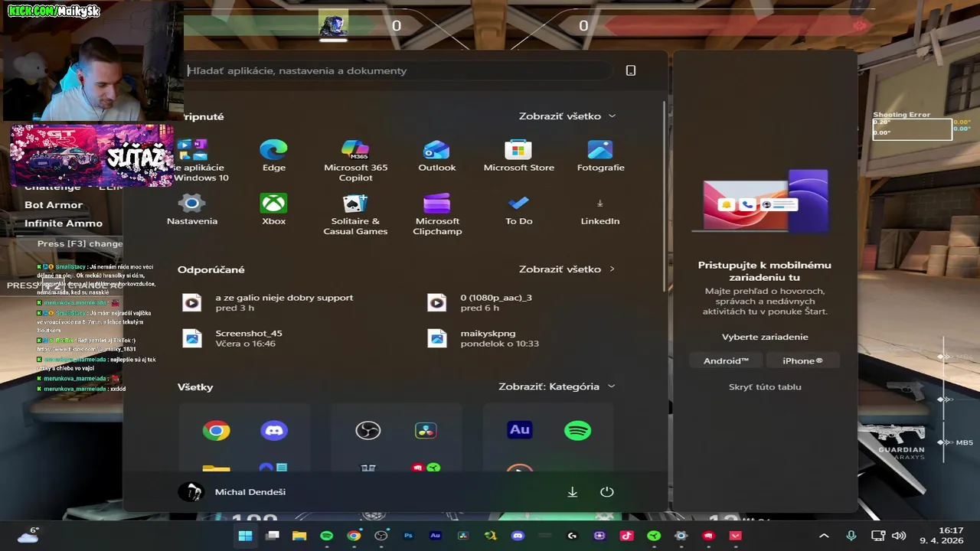
Task: Open the Fotografie app
Action: (x=600, y=156)
